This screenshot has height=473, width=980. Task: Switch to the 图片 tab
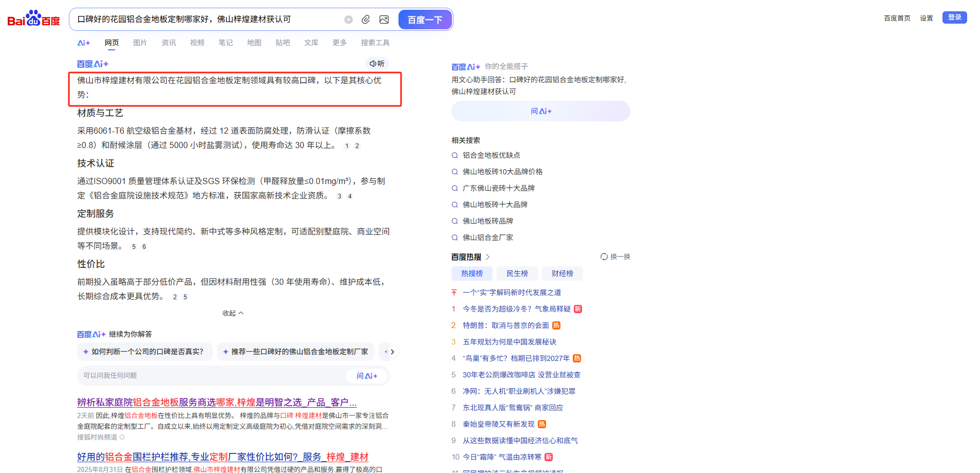coord(140,43)
